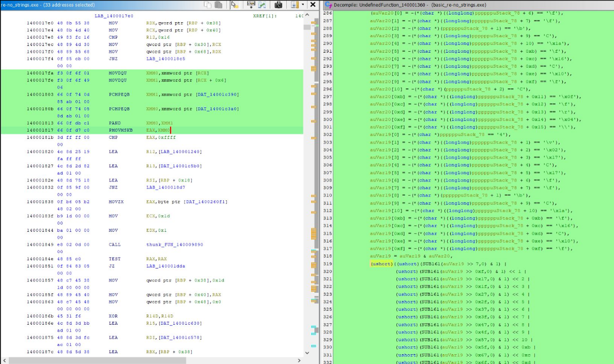
Task: Click the DAT_14001c390 data reference
Action: tap(217, 94)
